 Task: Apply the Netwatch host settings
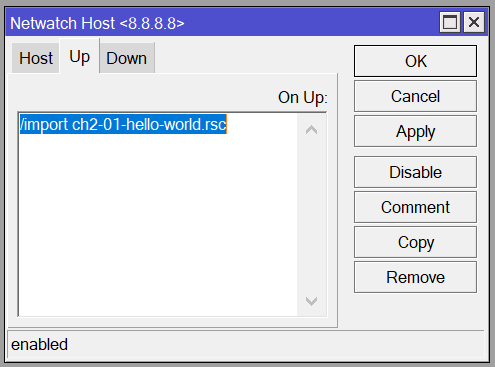click(x=415, y=131)
